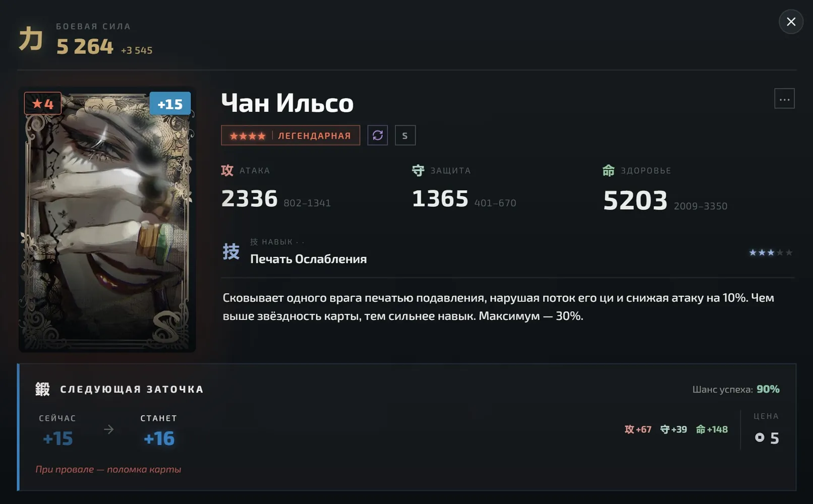
Task: Click the skill description paragraph
Action: pyautogui.click(x=498, y=306)
